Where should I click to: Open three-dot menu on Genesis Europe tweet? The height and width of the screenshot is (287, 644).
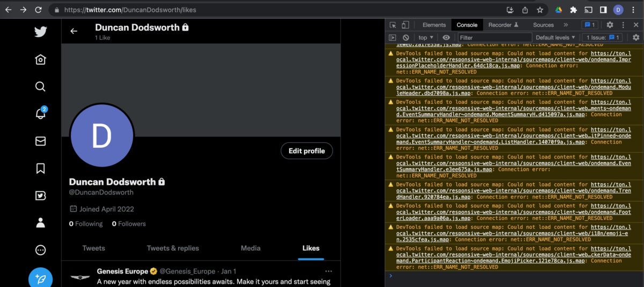328,271
